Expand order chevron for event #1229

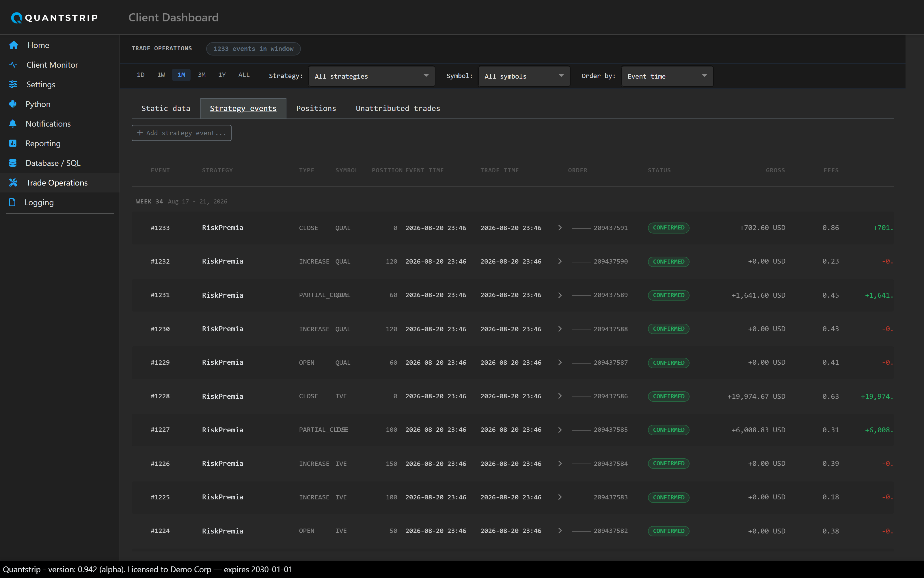click(560, 362)
